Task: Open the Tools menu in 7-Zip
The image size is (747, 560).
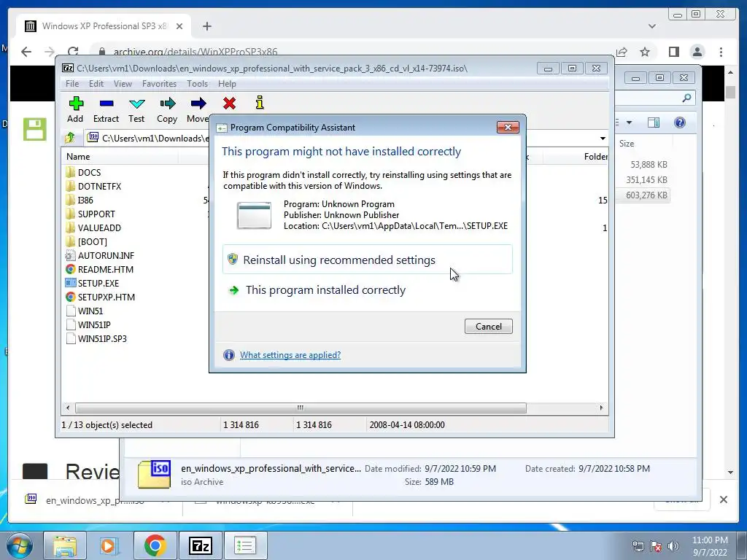Action: point(197,84)
